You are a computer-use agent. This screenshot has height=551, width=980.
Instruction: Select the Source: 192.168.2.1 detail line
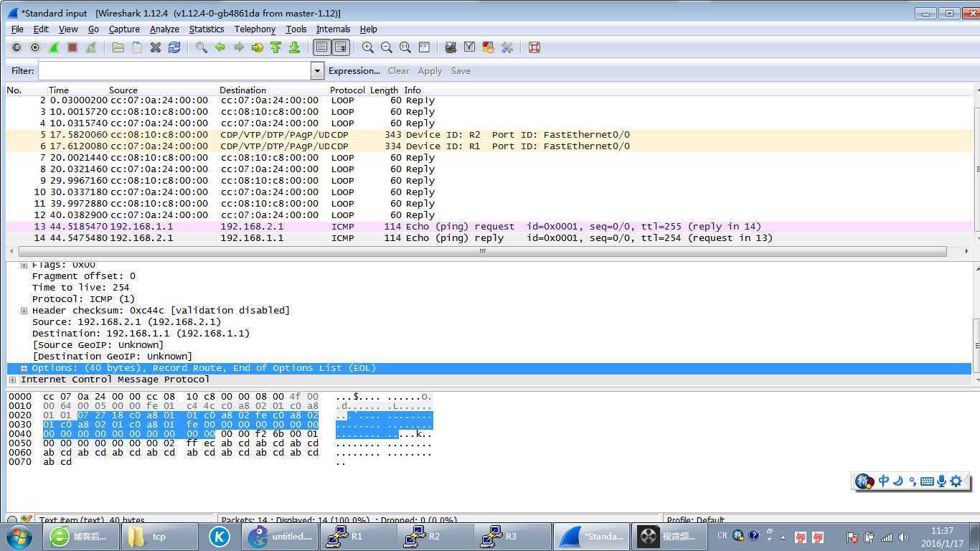coord(126,322)
